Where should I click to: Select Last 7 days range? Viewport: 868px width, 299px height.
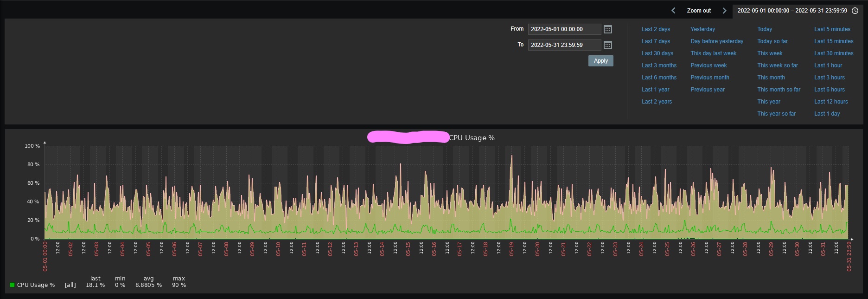click(x=656, y=41)
